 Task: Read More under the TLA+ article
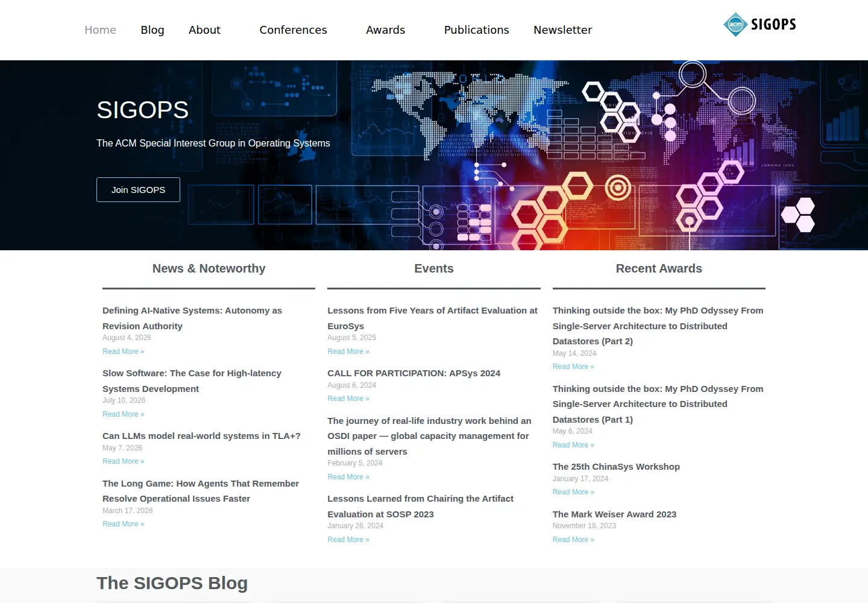[x=124, y=461]
